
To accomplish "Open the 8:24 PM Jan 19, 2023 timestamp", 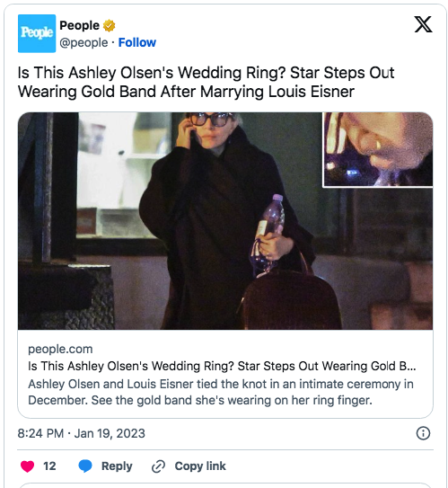I will click(82, 433).
